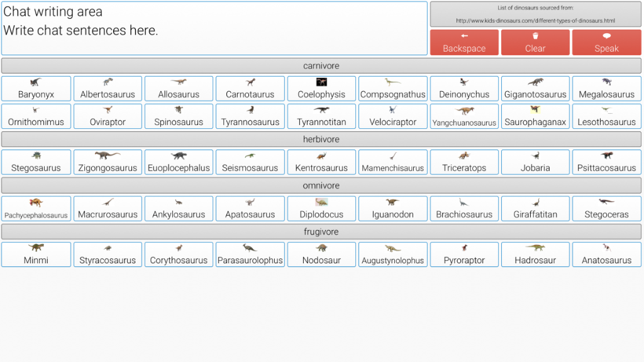Tap the Deinonychus tile
644x362 pixels.
464,89
